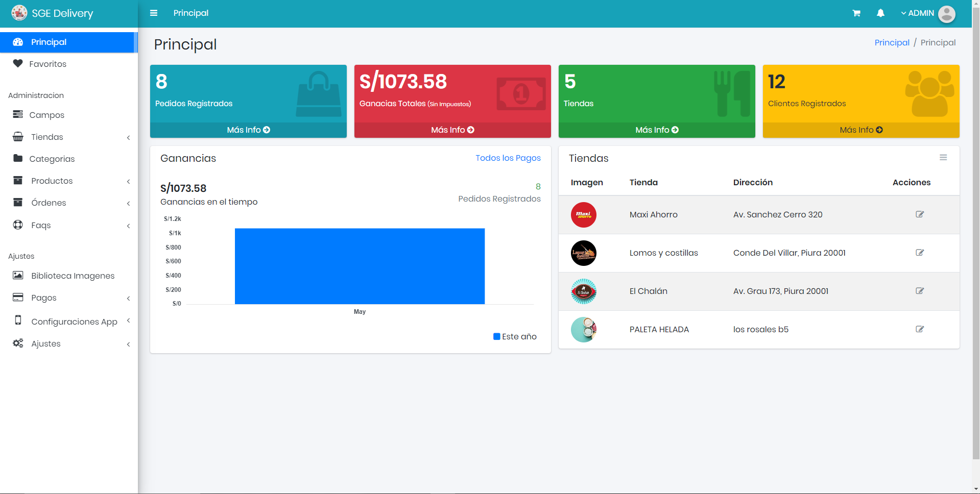Edit the PALETA HELADA store entry

pyautogui.click(x=920, y=329)
